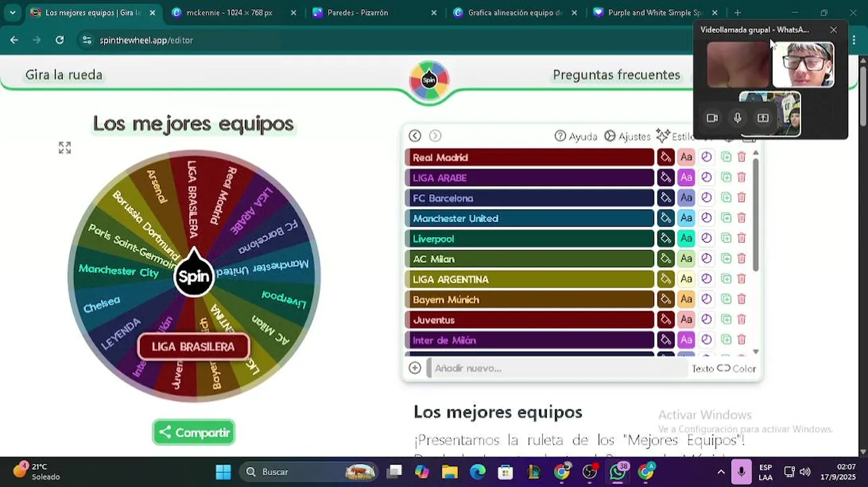Open the Windows Start menu
This screenshot has height=487, width=868.
click(x=223, y=471)
